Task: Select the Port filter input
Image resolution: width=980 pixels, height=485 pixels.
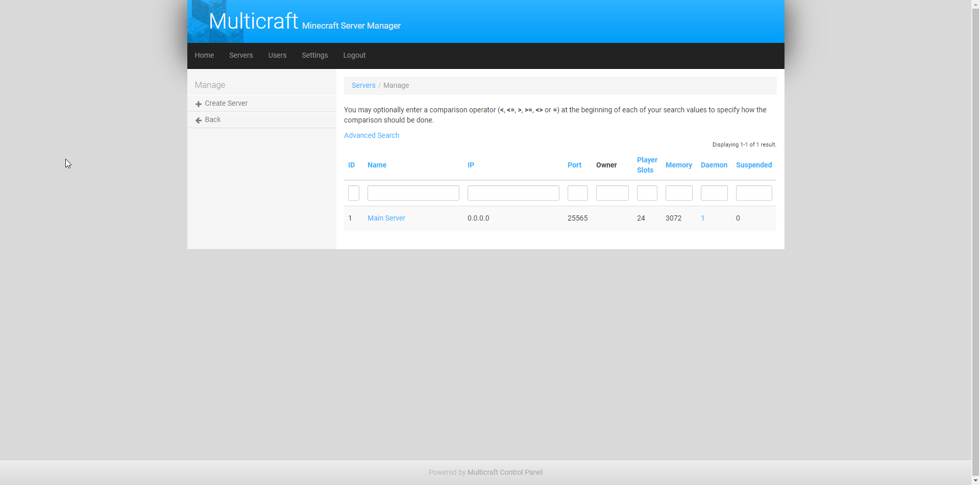Action: click(577, 193)
